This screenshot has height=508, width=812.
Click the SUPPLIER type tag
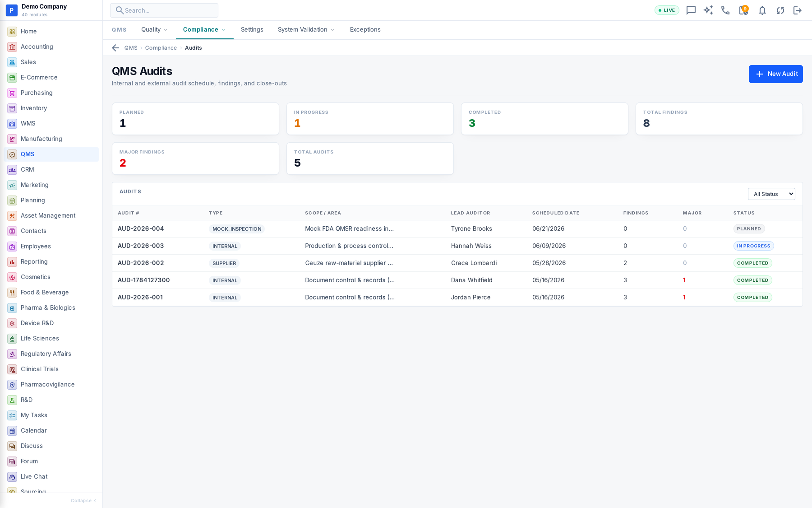point(224,263)
